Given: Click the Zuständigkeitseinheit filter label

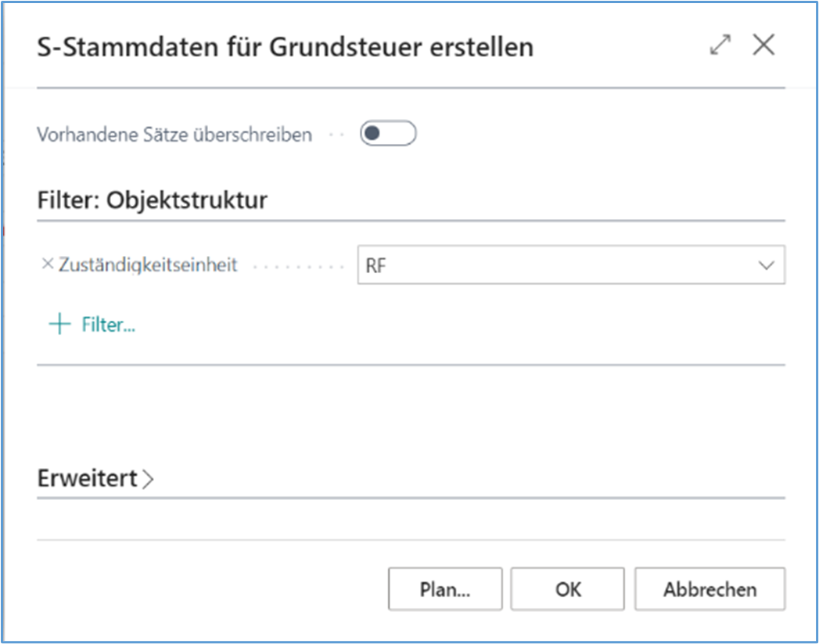Looking at the screenshot, I should [x=148, y=265].
